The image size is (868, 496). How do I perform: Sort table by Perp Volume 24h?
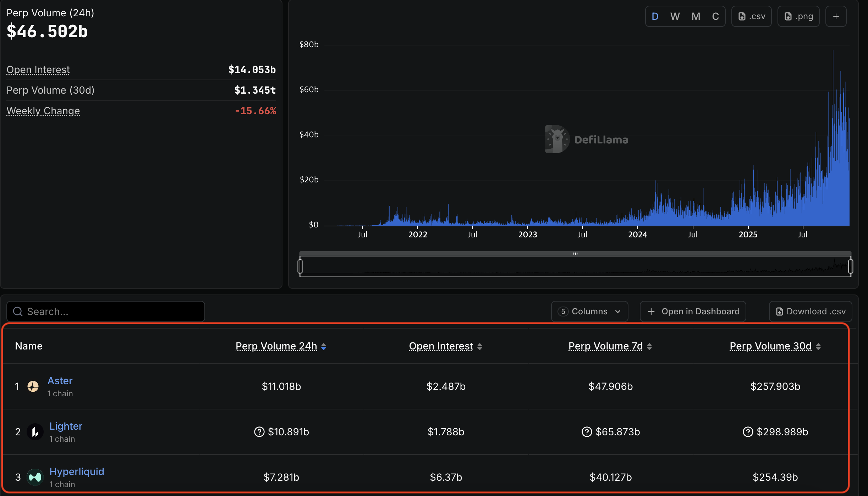(x=280, y=346)
